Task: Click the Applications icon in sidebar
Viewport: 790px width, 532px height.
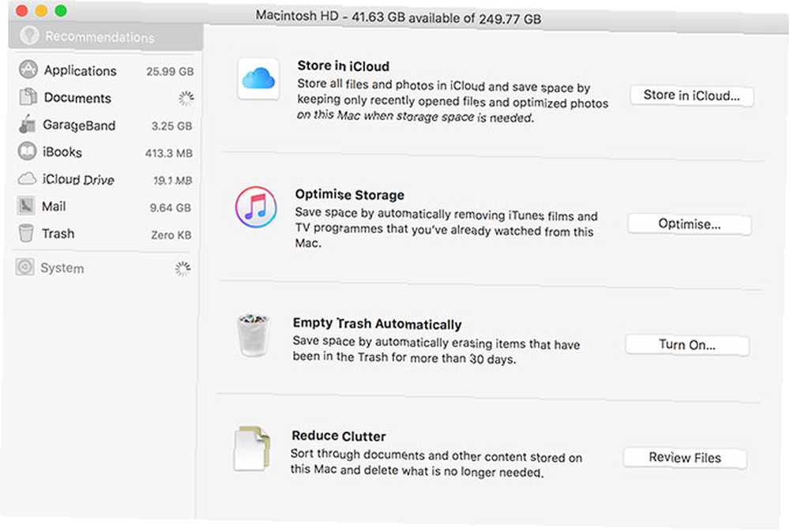Action: tap(28, 69)
